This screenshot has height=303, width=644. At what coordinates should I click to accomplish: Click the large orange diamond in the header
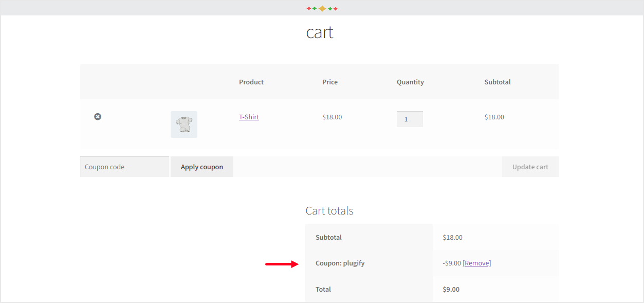click(x=322, y=8)
